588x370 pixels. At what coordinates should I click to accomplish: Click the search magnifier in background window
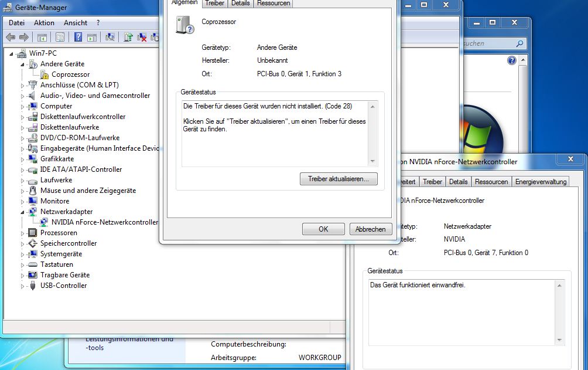click(519, 43)
